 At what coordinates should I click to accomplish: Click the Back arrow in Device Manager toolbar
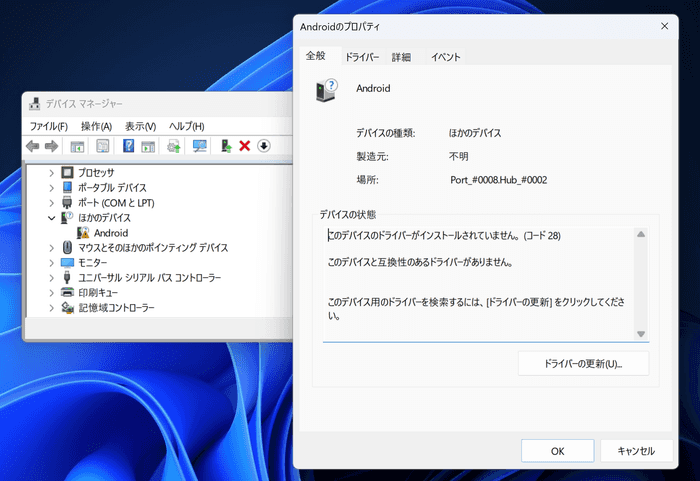tap(33, 146)
